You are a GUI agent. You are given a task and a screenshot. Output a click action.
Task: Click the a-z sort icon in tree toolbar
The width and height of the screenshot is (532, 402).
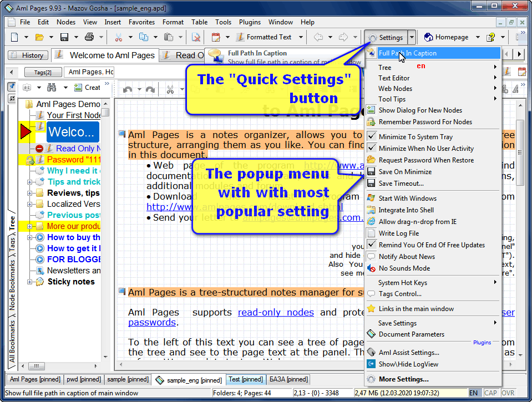coord(27,88)
